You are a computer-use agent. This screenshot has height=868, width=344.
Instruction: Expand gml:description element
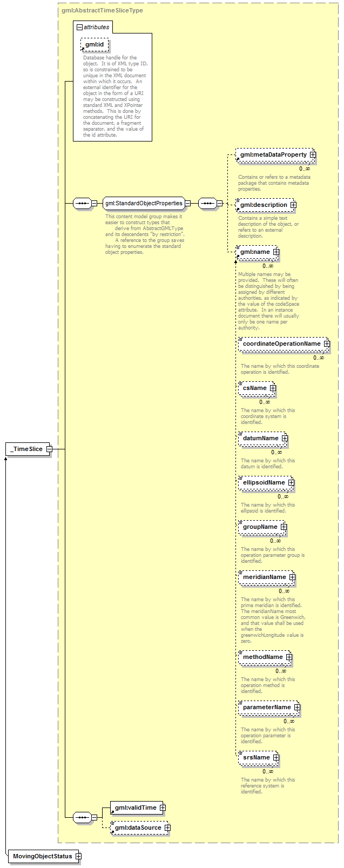tap(293, 205)
